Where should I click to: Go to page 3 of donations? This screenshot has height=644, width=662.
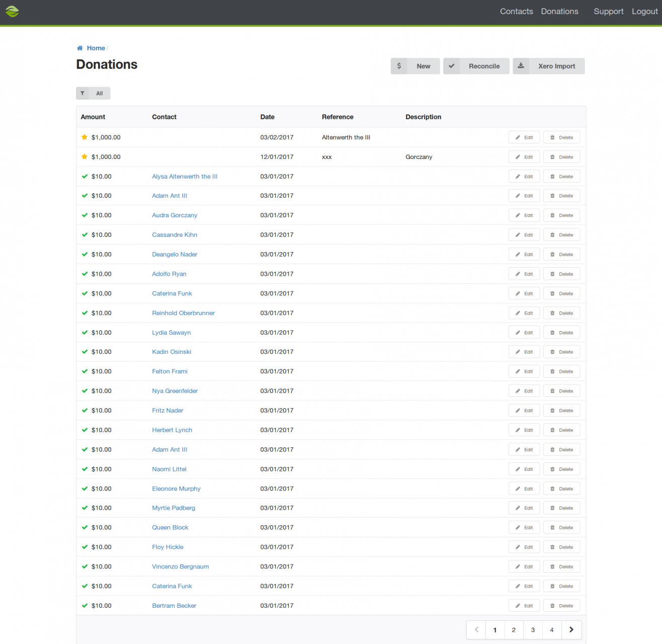(x=533, y=629)
